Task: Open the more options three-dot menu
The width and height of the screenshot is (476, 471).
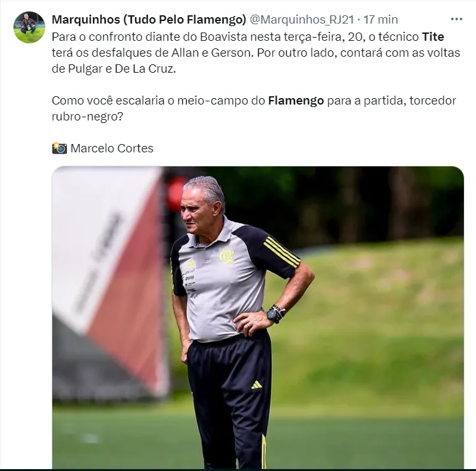Action: [456, 19]
